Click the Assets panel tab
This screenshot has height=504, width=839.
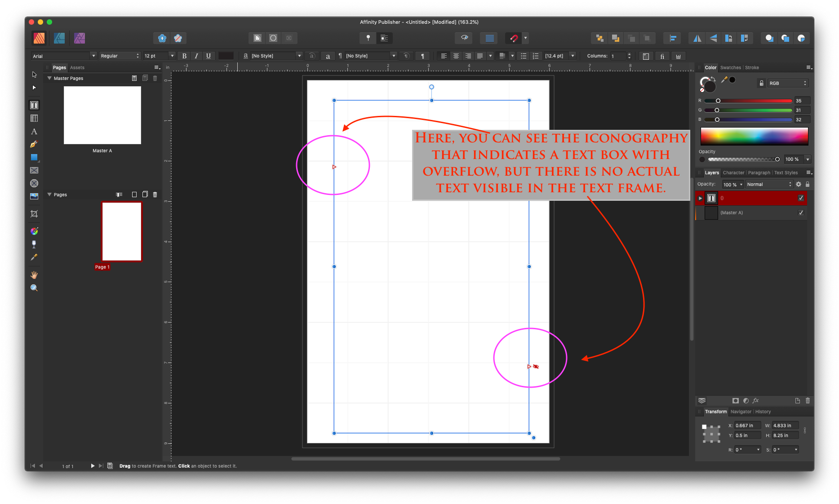(77, 67)
